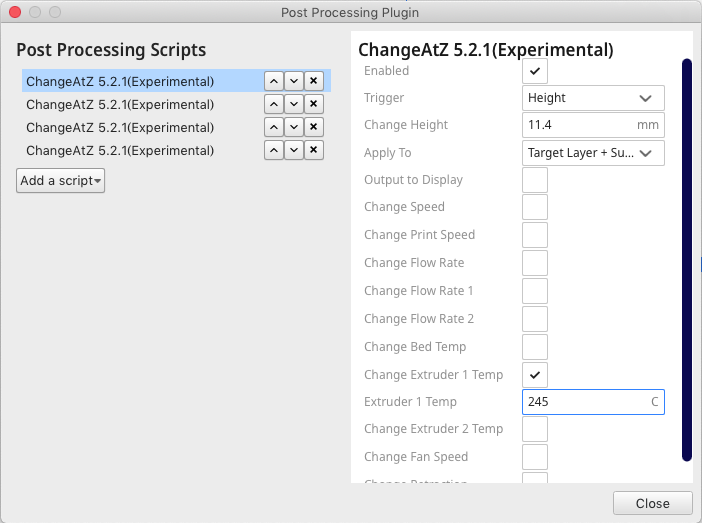Click the Close button
The width and height of the screenshot is (702, 523).
pyautogui.click(x=653, y=503)
